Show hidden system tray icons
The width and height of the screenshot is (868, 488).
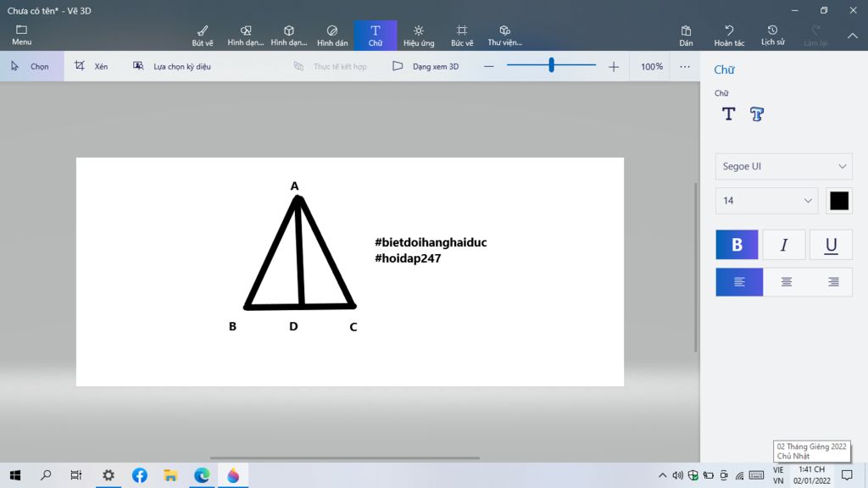pyautogui.click(x=662, y=475)
